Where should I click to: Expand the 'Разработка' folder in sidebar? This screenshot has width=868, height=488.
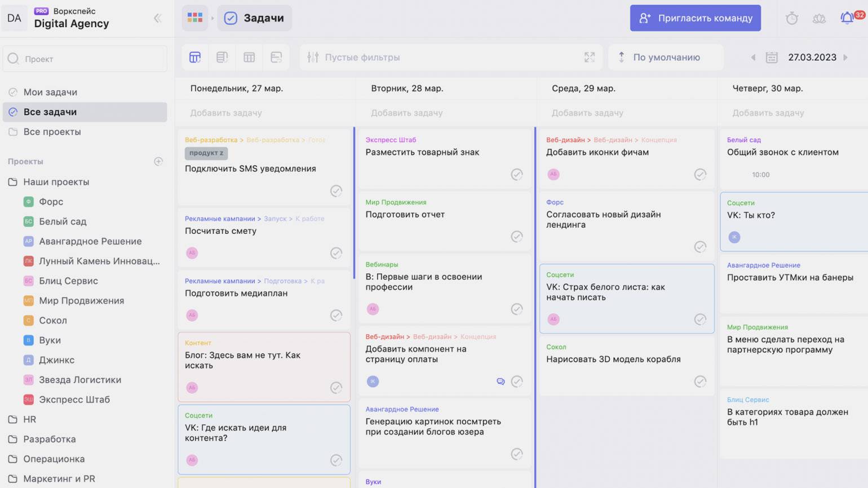(x=49, y=439)
